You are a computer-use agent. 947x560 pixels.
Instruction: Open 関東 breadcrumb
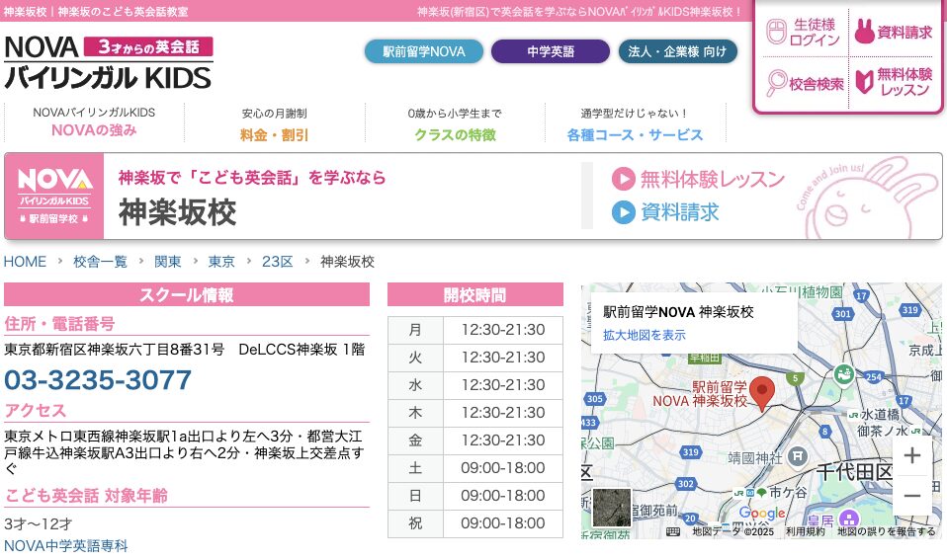[x=167, y=262]
